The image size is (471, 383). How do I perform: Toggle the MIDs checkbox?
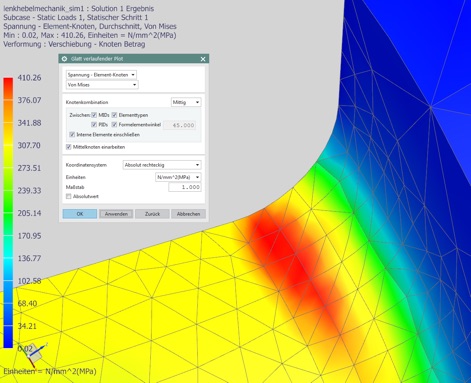point(94,115)
